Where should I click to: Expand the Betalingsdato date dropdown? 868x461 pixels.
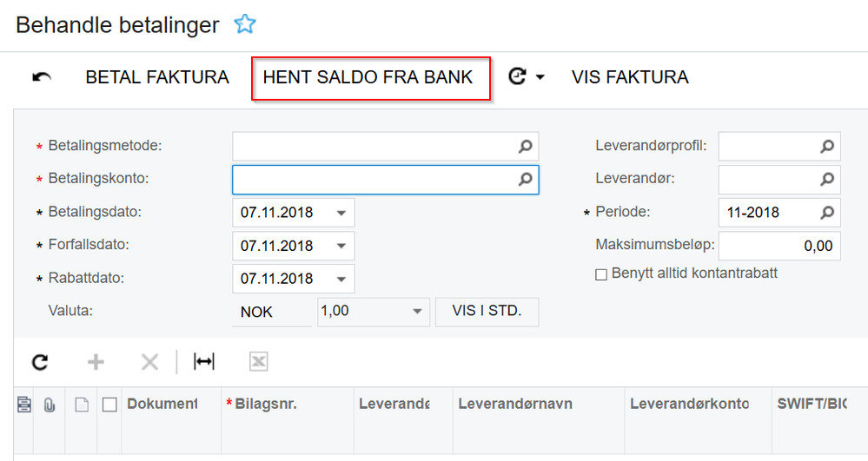tap(341, 213)
